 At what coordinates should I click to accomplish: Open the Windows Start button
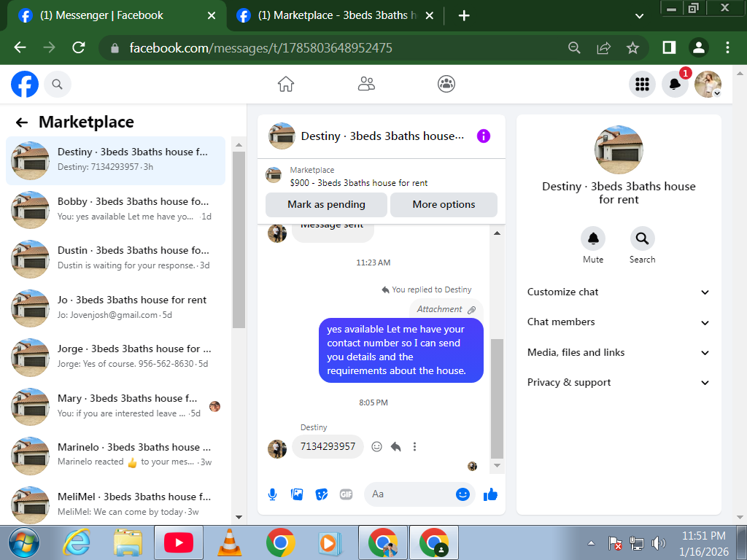click(24, 542)
